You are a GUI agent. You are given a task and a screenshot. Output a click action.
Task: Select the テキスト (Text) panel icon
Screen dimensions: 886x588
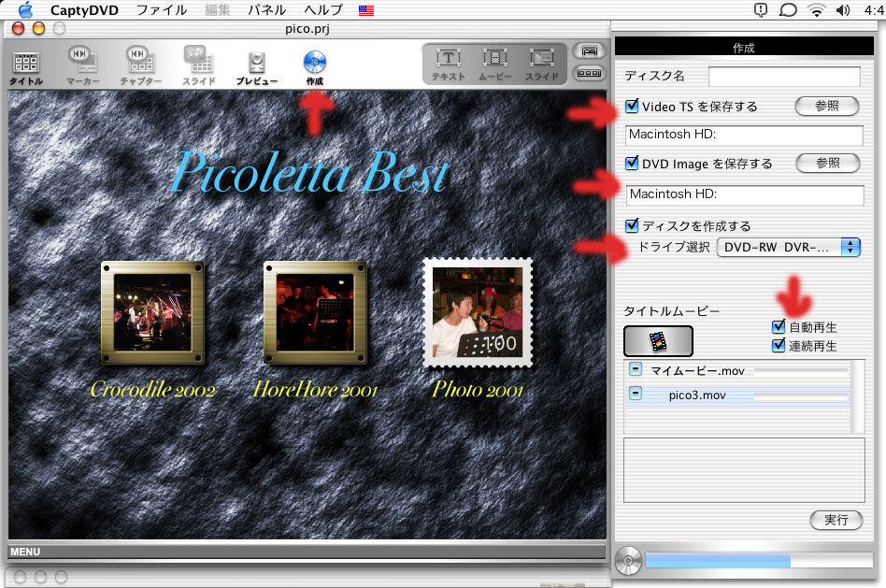(x=449, y=62)
